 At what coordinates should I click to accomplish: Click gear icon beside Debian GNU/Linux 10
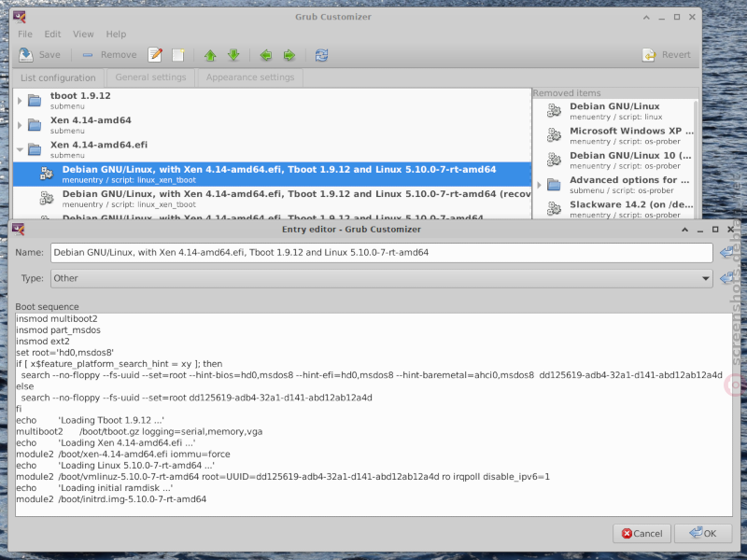(x=554, y=160)
